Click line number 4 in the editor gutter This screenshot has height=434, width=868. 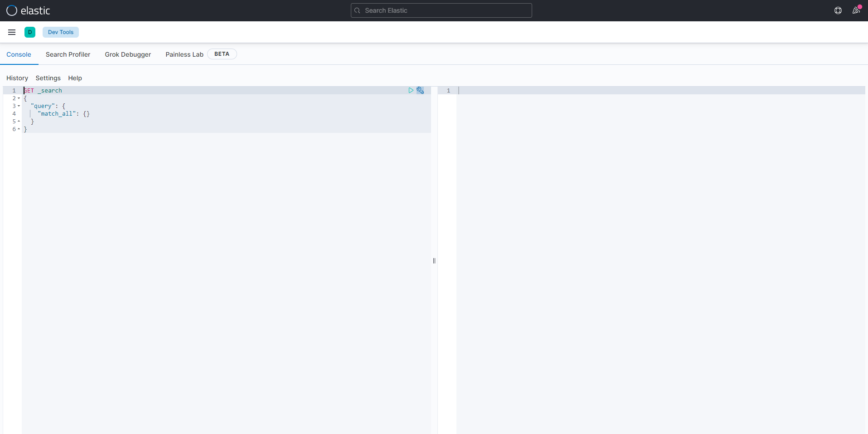coord(14,114)
